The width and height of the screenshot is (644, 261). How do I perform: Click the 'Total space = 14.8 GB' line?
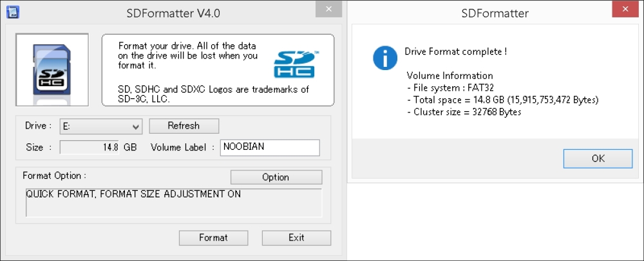point(503,100)
